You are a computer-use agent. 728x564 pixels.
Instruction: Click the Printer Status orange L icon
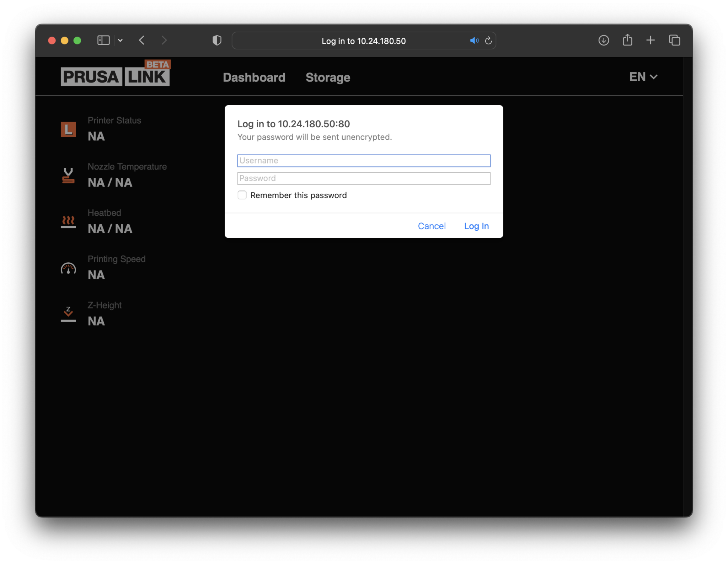point(68,129)
